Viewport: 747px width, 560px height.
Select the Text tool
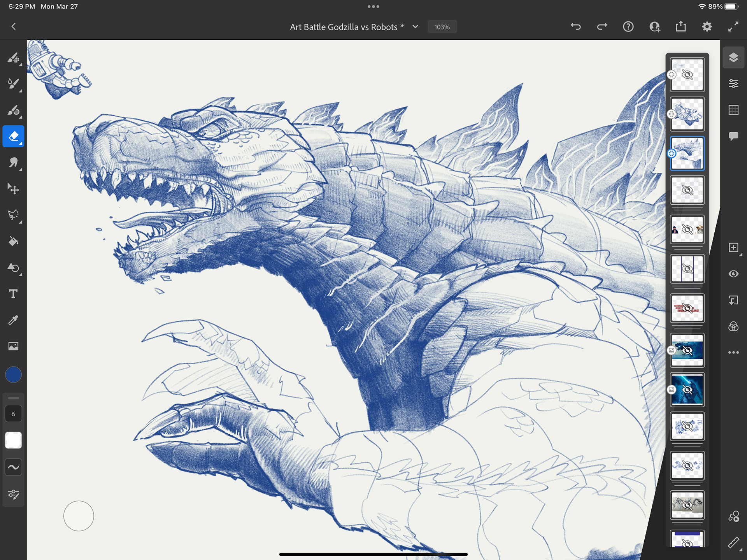[13, 294]
